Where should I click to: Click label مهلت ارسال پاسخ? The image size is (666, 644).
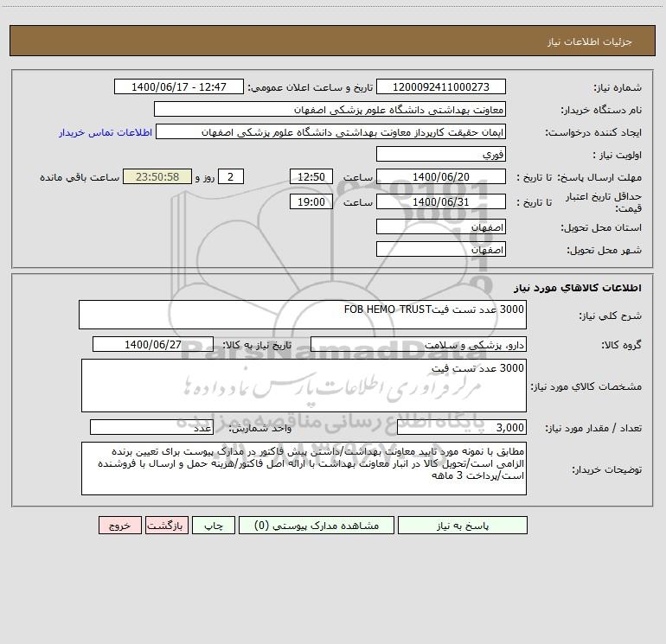(599, 177)
